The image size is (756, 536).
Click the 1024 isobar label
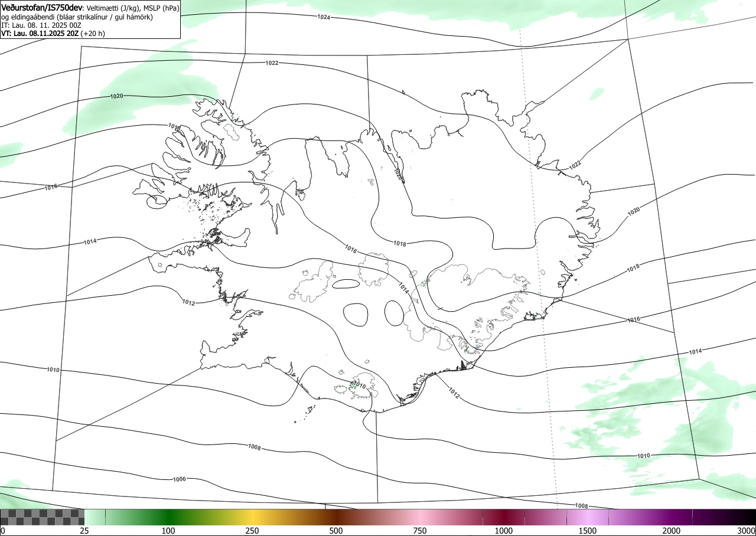[x=324, y=18]
